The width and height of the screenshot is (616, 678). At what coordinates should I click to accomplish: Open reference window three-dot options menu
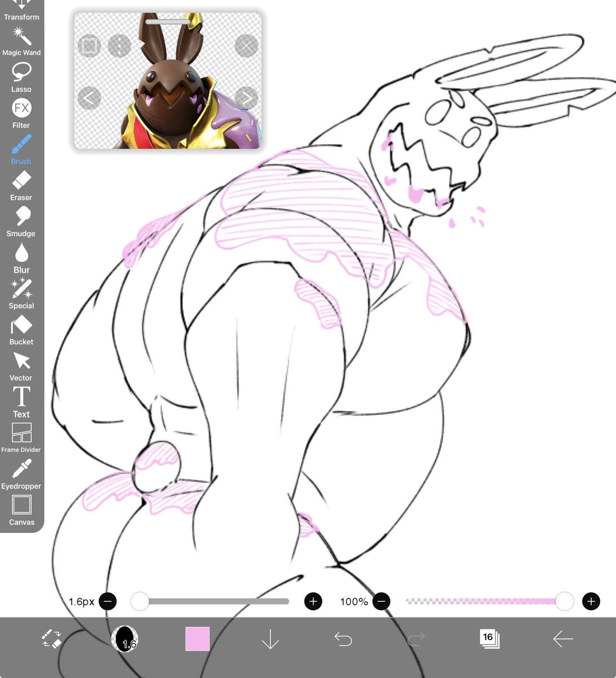pos(119,46)
